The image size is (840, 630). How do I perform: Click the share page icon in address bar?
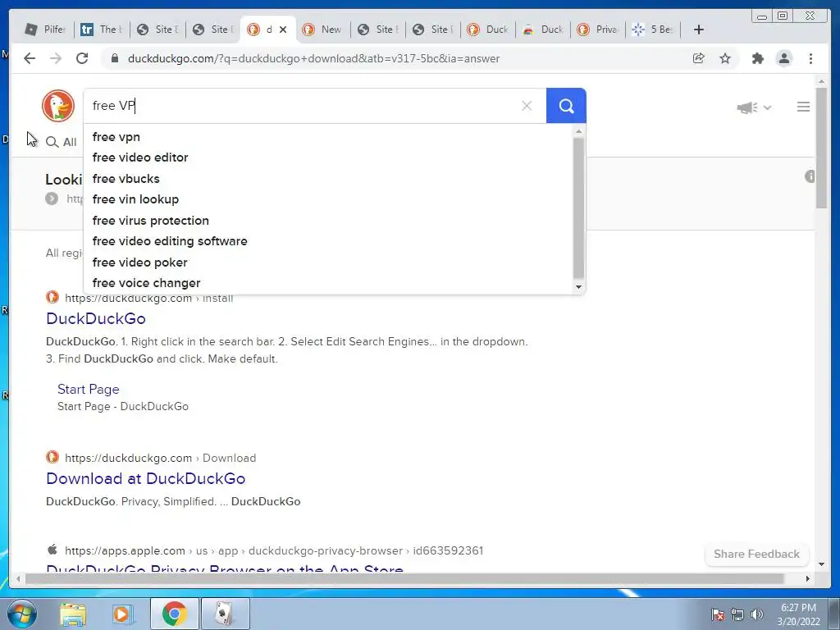[x=699, y=58]
